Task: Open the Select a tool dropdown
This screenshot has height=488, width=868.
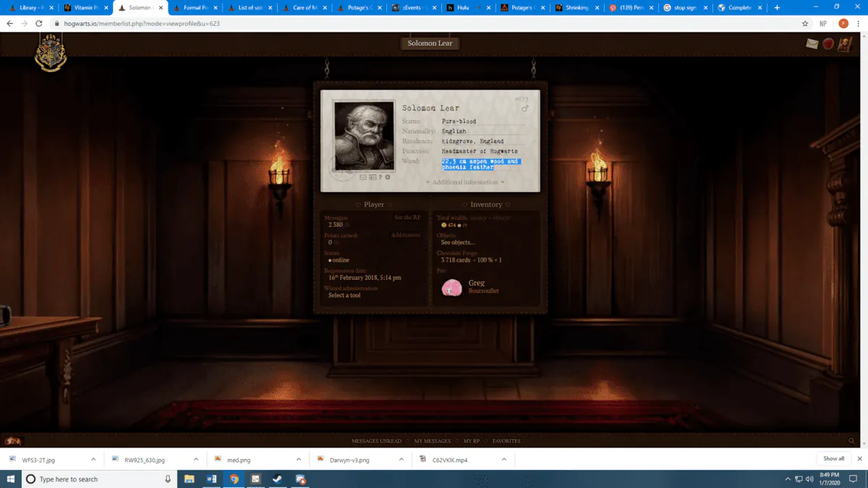Action: 344,295
